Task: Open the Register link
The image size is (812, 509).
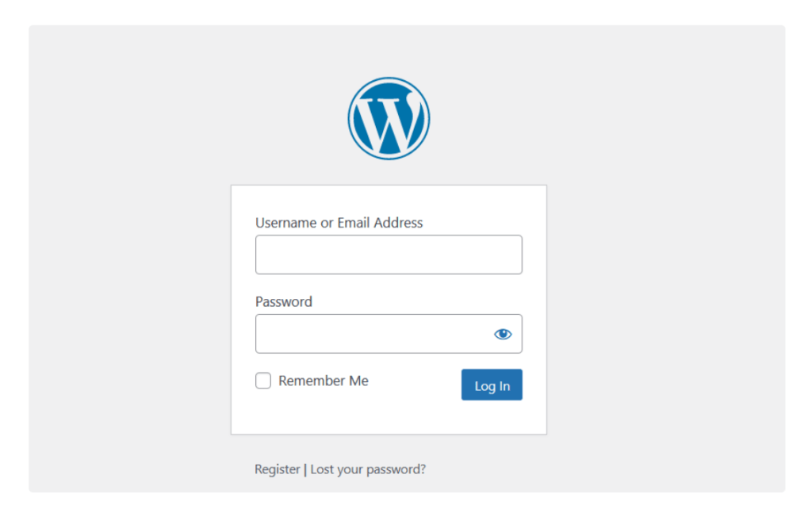Action: coord(277,469)
